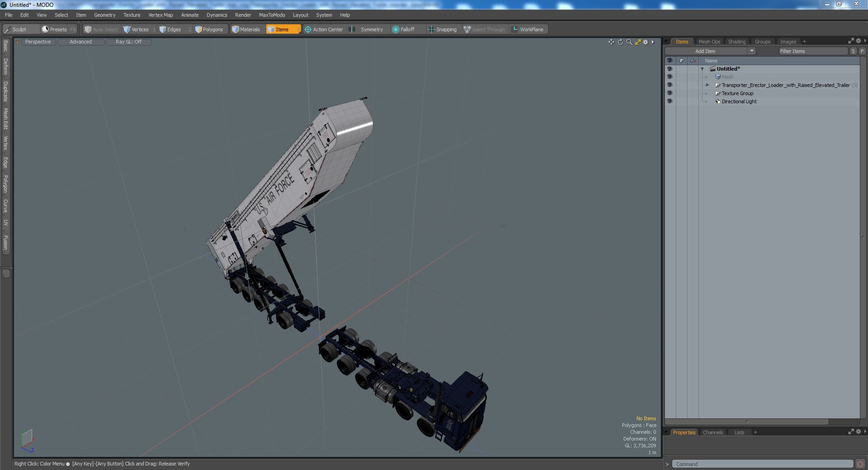This screenshot has width=868, height=470.
Task: Expand the Items panel side arrow
Action: click(x=865, y=41)
